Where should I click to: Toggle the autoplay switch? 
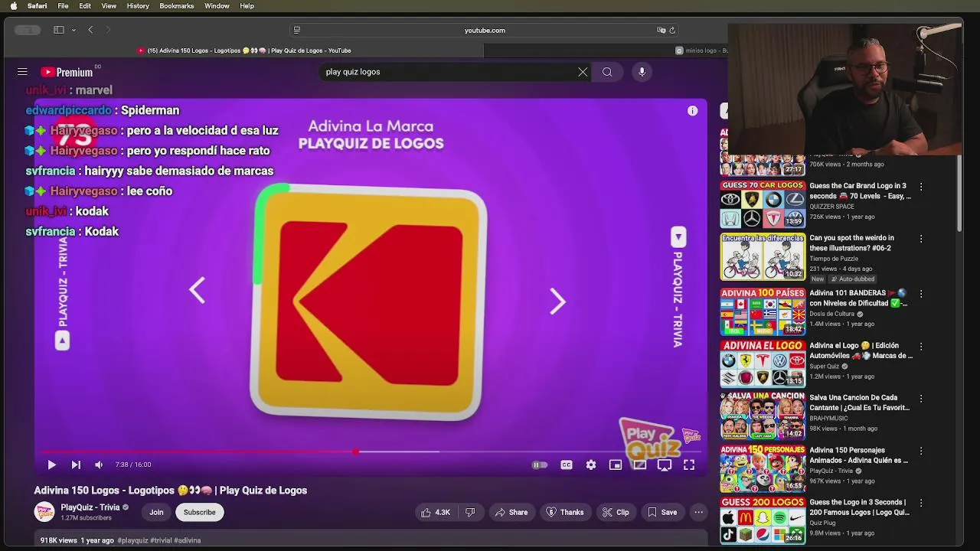540,465
